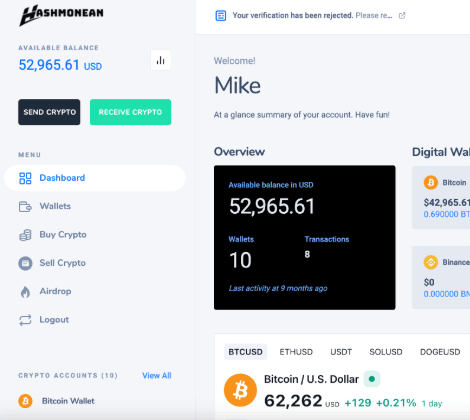Viewport: 470px width, 420px height.
Task: Click View All crypto accounts link
Action: click(157, 376)
